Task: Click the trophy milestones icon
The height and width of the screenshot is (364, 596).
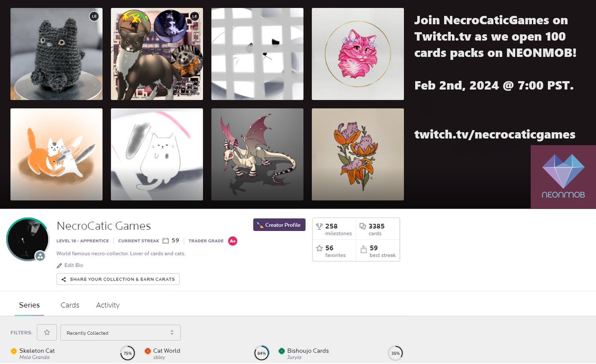Action: pos(319,226)
